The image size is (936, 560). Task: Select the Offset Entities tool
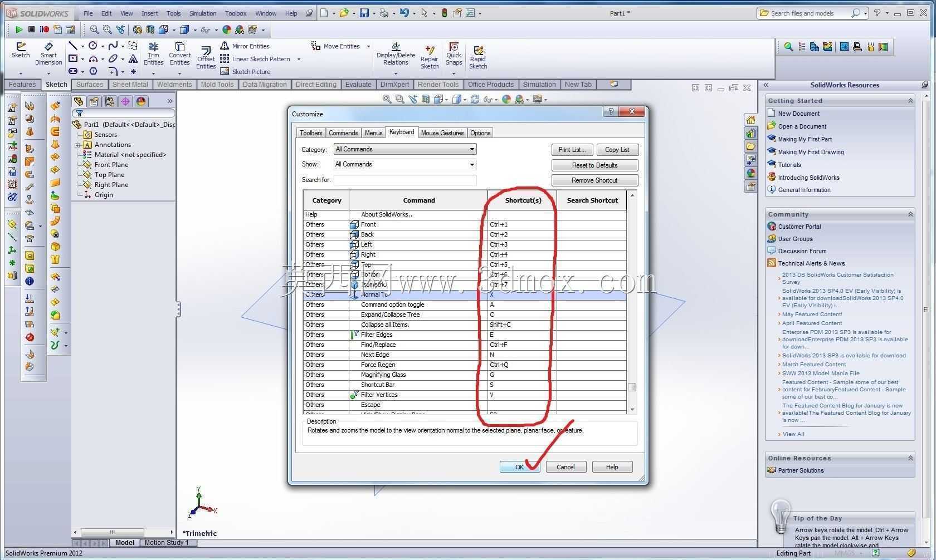[206, 58]
